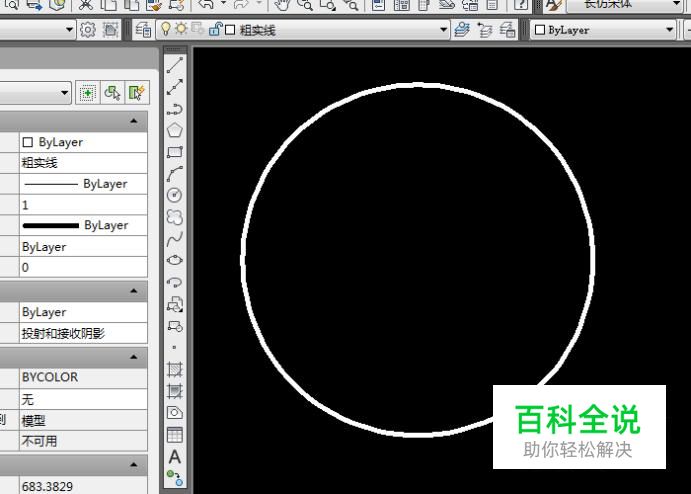Select the Ellipse Arc tool

175,282
